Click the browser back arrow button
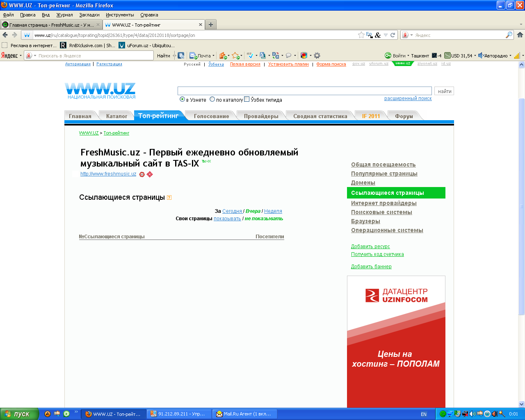Screen dimensions: 525x420 pyautogui.click(x=5, y=35)
